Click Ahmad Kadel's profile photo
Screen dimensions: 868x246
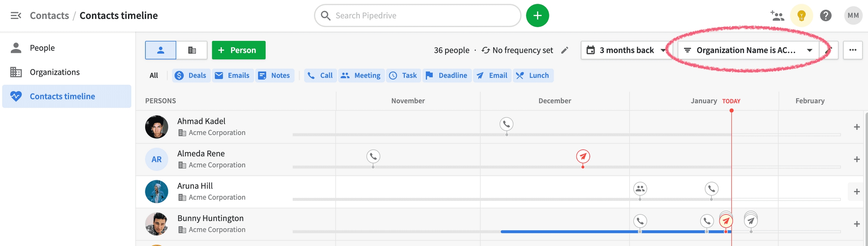tap(157, 127)
